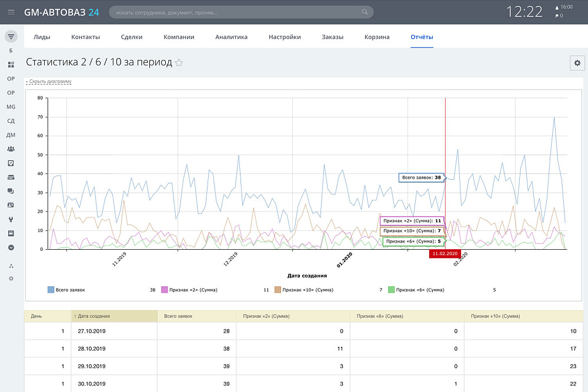Focus the employee/document search field

click(241, 12)
